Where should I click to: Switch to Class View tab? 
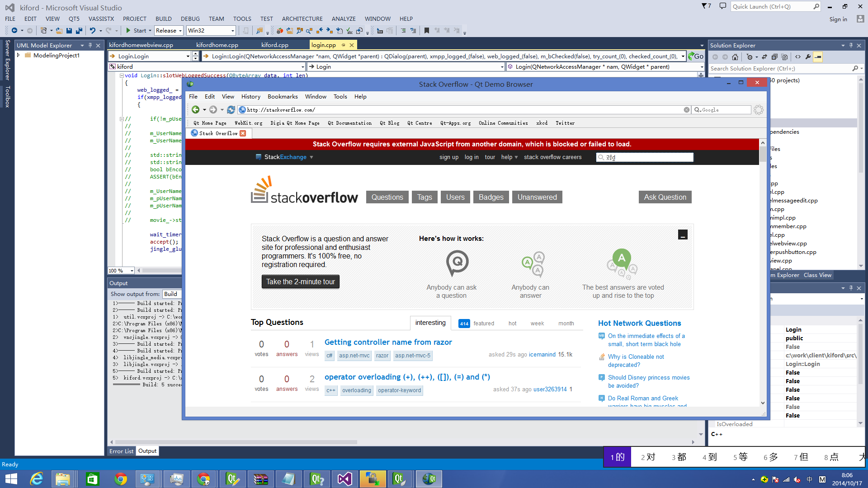(817, 275)
